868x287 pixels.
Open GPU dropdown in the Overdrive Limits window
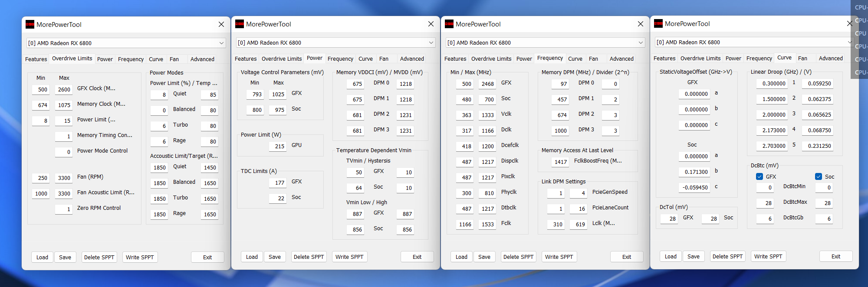(x=126, y=43)
